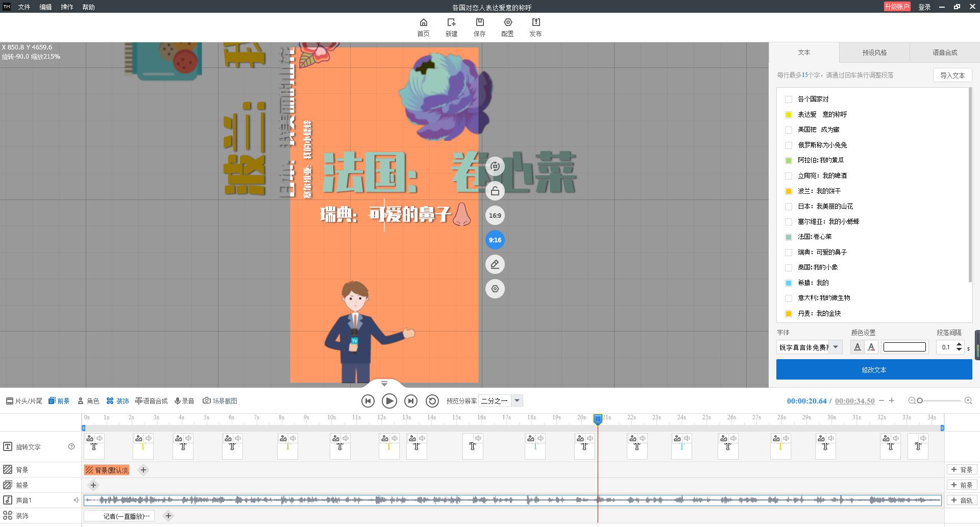980x527 pixels.
Task: Click the 新建 new project icon
Action: (x=451, y=28)
